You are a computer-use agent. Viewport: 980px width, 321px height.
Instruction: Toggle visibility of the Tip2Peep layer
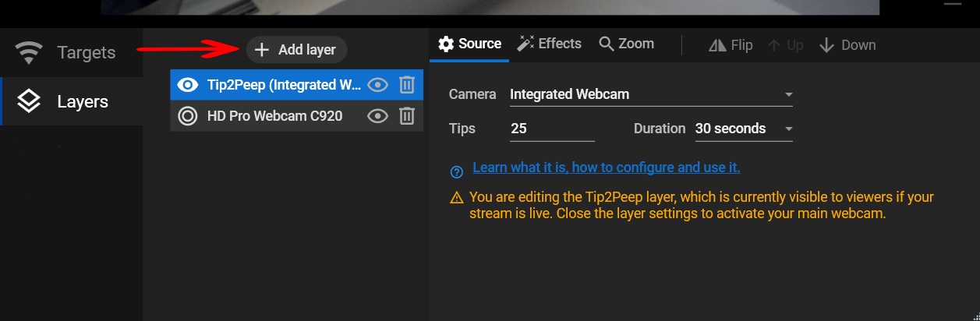(378, 85)
